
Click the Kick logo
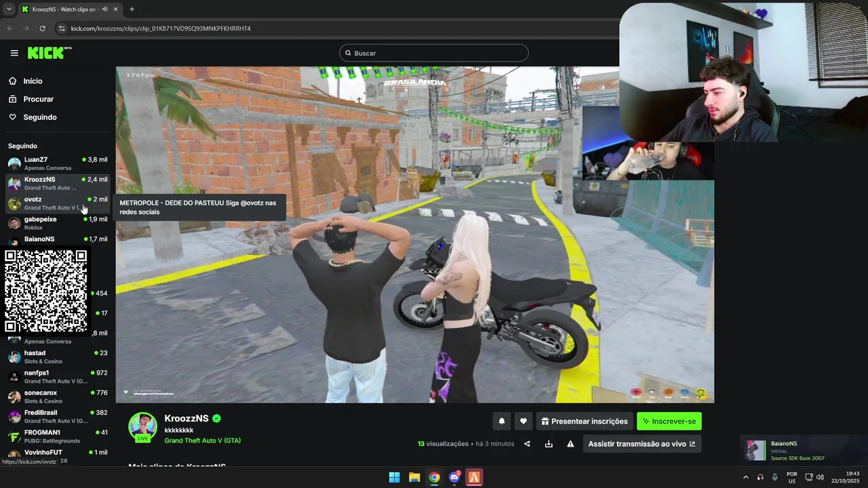(49, 53)
